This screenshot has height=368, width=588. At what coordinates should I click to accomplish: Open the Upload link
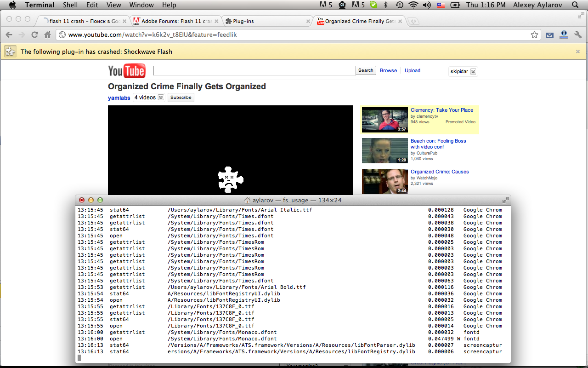coord(413,70)
